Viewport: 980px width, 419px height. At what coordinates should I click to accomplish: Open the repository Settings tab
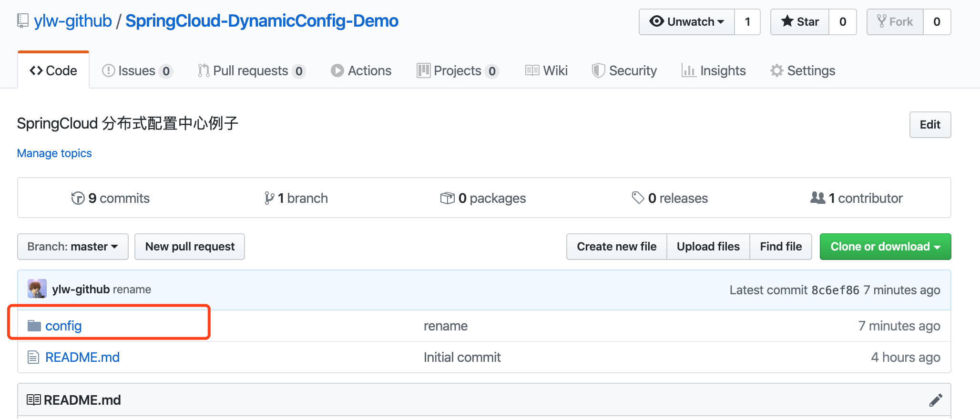[x=803, y=70]
